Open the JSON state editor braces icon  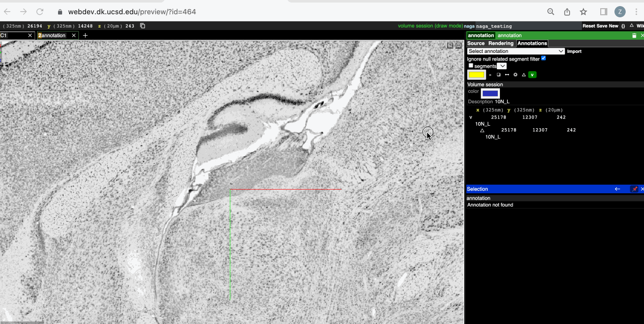(x=623, y=26)
